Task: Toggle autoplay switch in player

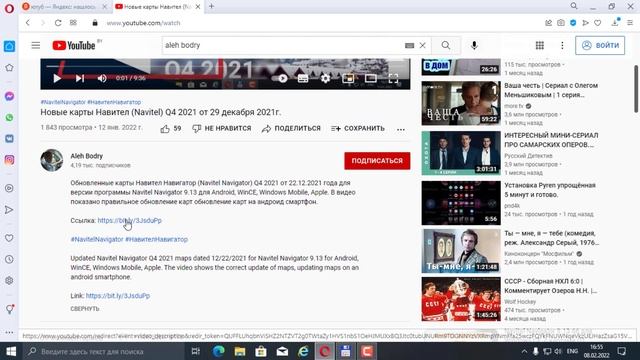Action: click(x=280, y=78)
